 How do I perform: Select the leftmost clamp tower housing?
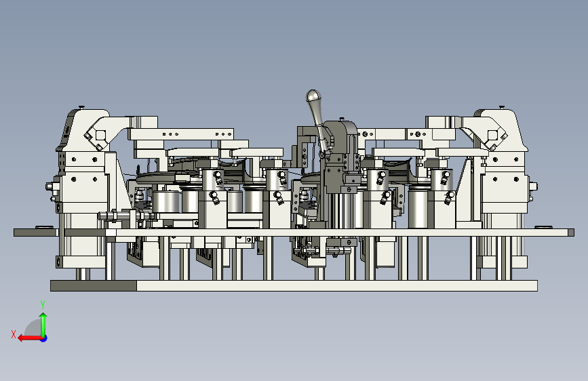click(x=84, y=132)
